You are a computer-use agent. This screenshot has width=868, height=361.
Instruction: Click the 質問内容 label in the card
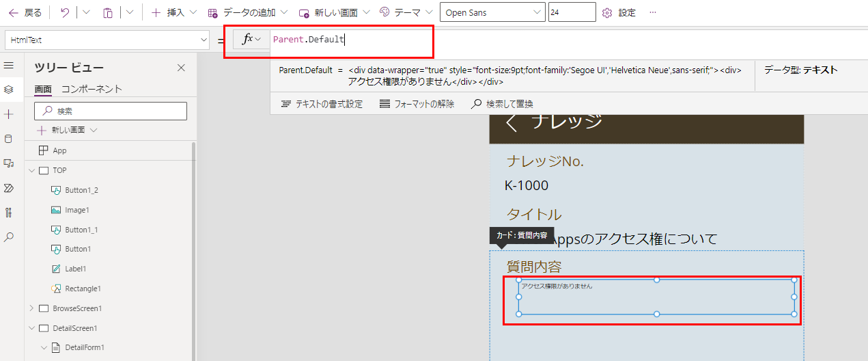point(534,267)
